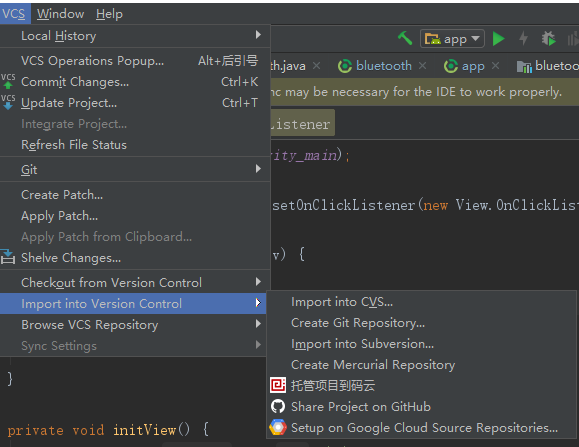Switch to the th.java editor tab
This screenshot has height=447, width=579.
click(288, 66)
